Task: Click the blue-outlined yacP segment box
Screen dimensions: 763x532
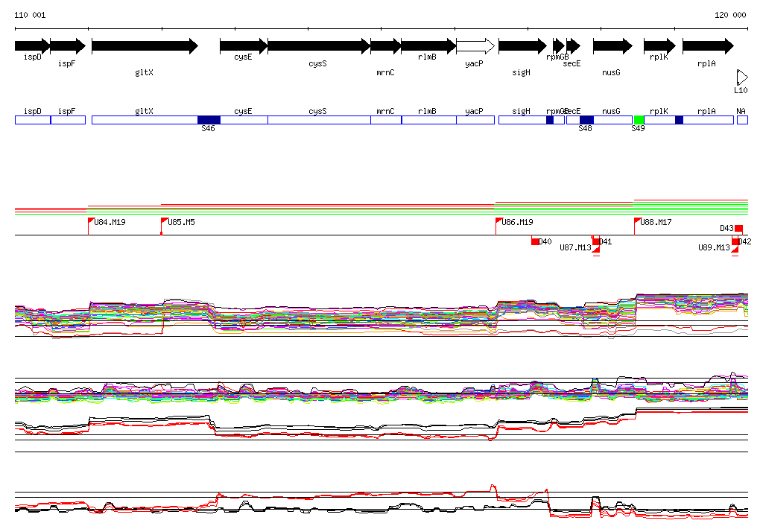Action: (x=475, y=120)
